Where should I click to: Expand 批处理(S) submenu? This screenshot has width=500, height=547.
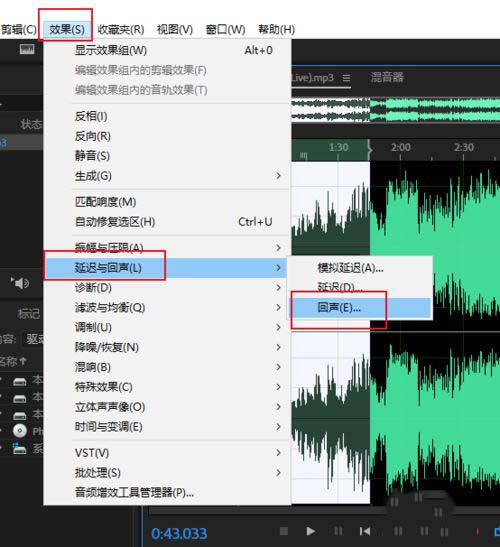pos(167,473)
